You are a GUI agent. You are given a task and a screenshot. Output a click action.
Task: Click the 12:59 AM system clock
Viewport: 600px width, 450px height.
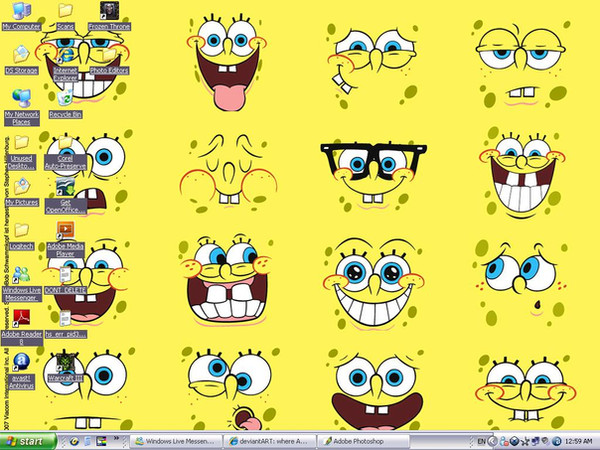coord(579,440)
